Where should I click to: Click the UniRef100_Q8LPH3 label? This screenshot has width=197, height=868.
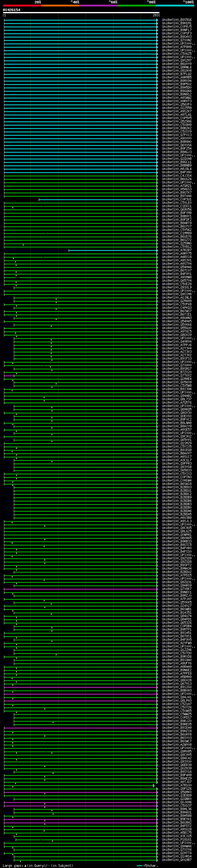coord(177,700)
